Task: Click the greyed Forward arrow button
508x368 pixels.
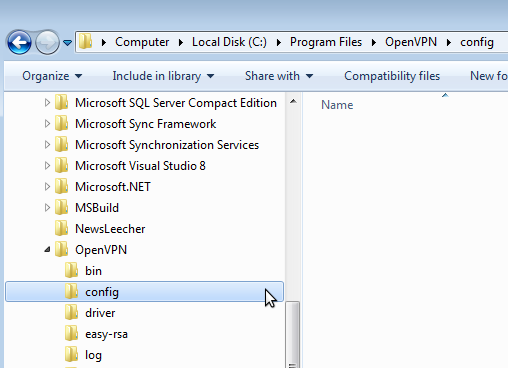Action: (47, 42)
